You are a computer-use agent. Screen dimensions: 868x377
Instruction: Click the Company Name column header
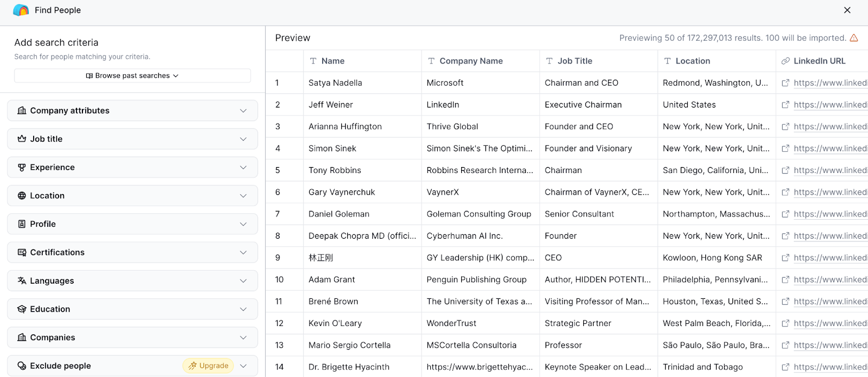(x=471, y=61)
